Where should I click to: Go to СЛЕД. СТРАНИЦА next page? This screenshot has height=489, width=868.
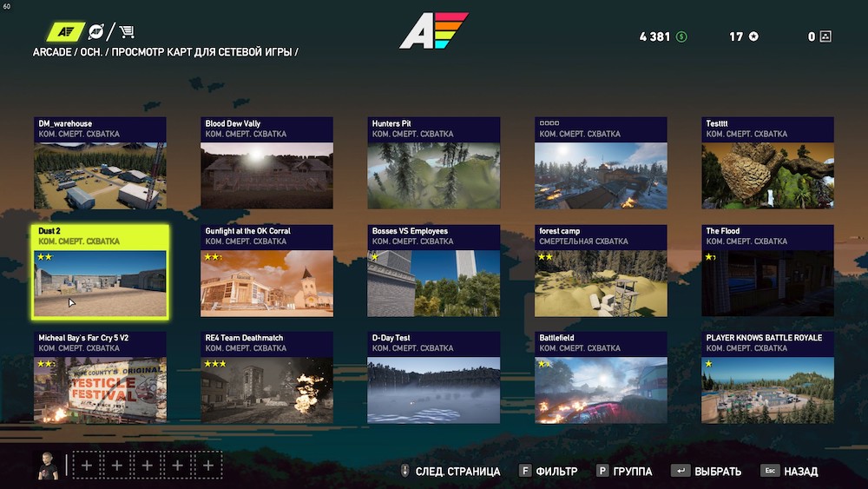(x=457, y=472)
